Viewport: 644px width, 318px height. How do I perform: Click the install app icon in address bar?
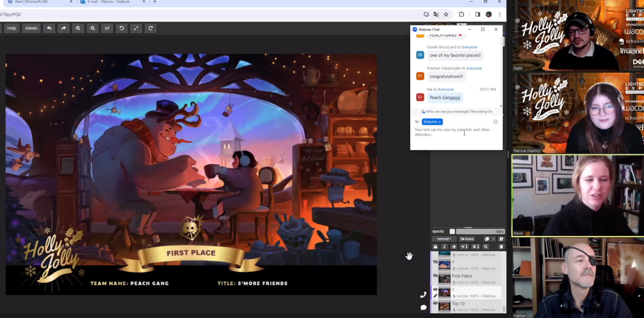(426, 15)
